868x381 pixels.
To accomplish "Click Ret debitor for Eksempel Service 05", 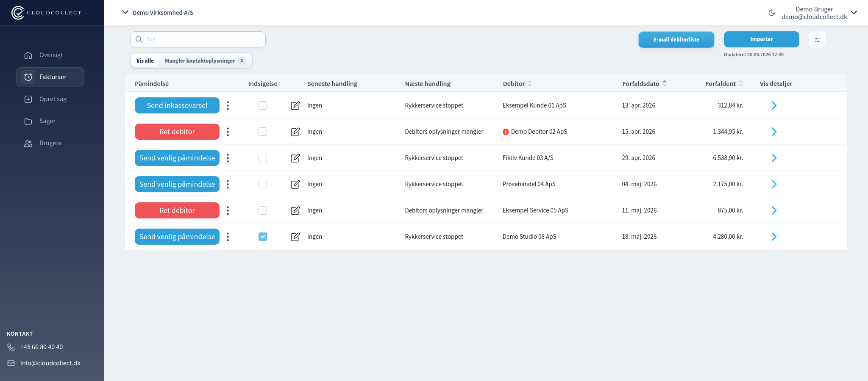I will 177,210.
